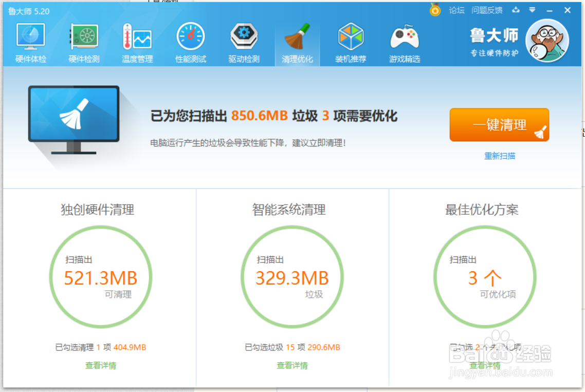
Task: Click the 一键清理 one-click clean button
Action: [499, 124]
